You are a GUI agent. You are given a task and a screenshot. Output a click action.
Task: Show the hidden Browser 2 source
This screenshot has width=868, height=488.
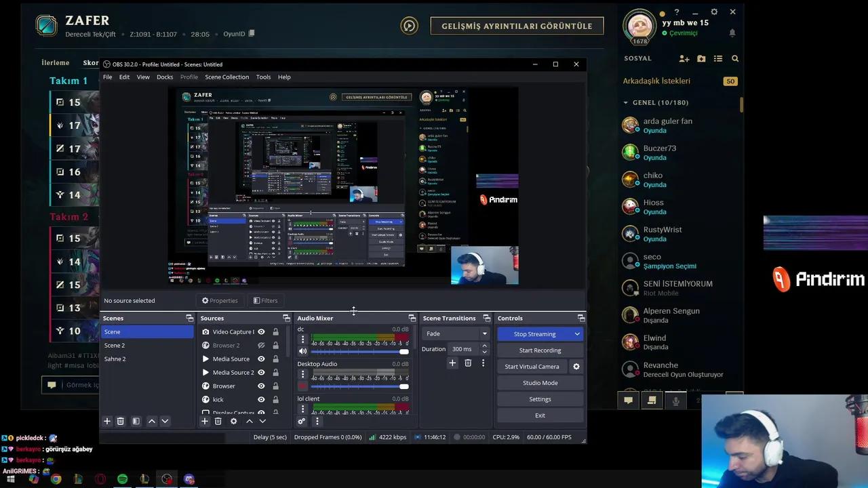click(x=261, y=346)
